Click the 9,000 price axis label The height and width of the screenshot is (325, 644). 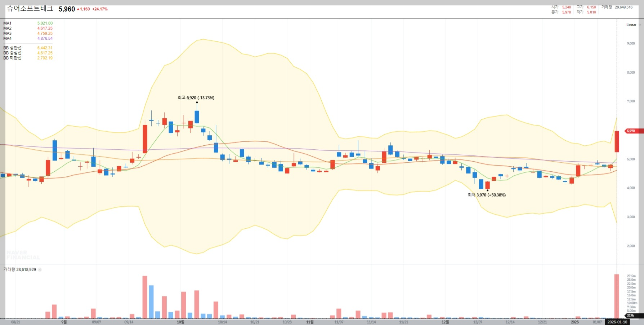tap(631, 43)
